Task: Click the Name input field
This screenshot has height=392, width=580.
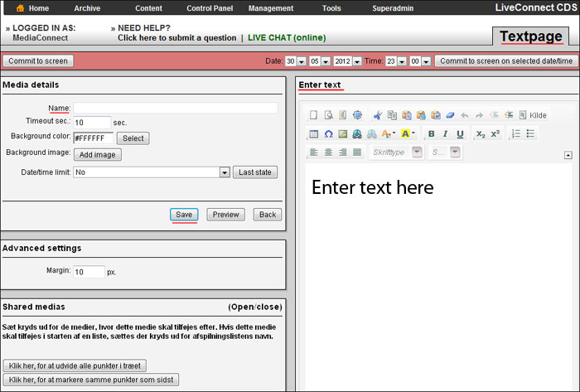Action: [x=176, y=108]
